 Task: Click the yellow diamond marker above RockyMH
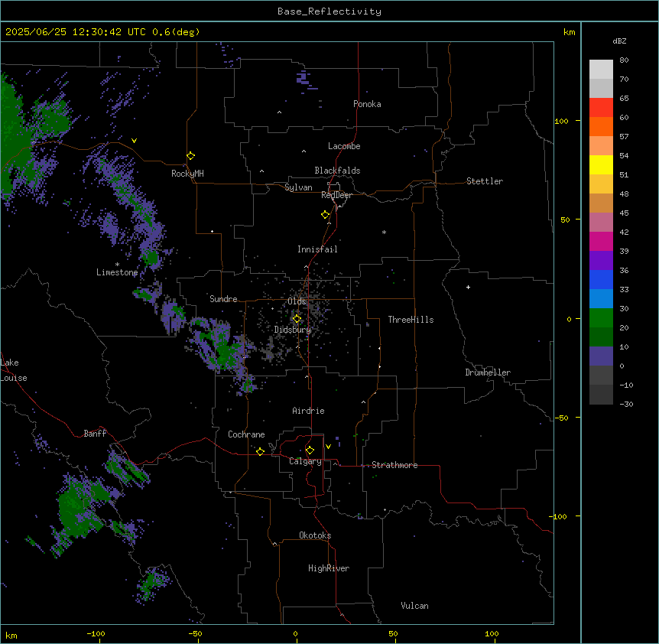190,156
